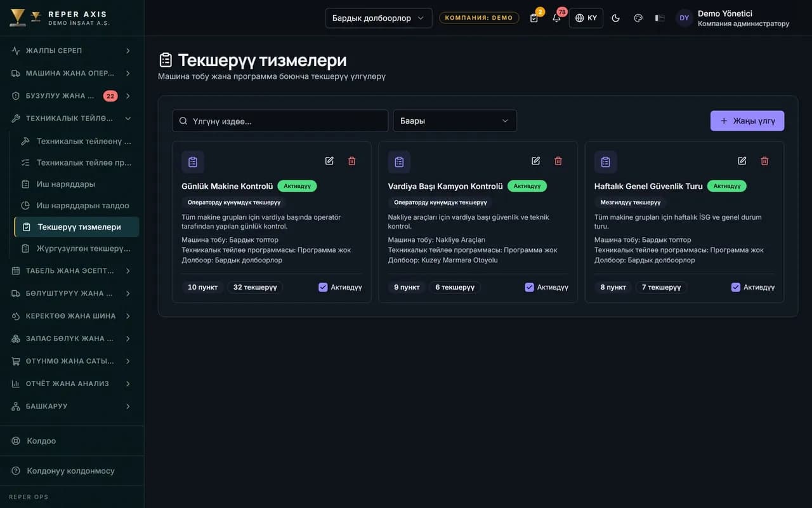Click the clipboard icon on the Haftalık Genel Güvenlik Turu card
Screen dimensions: 812x508
pos(606,162)
